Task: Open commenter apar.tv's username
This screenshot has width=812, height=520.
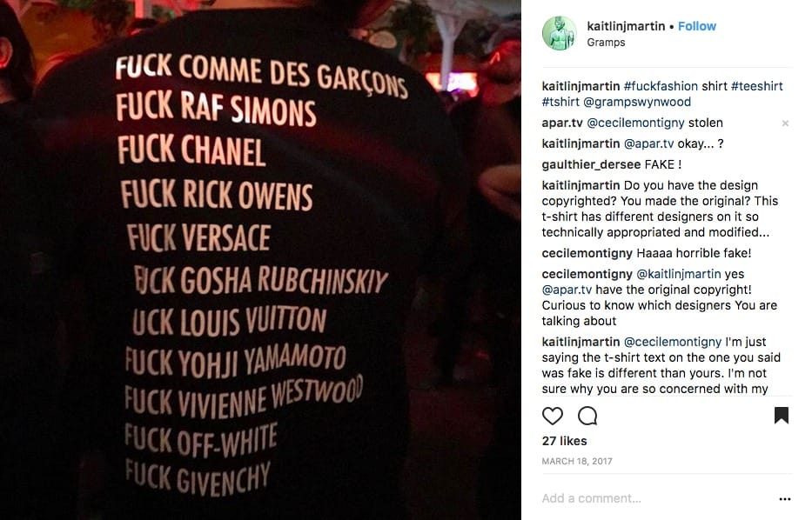Action: pyautogui.click(x=562, y=123)
